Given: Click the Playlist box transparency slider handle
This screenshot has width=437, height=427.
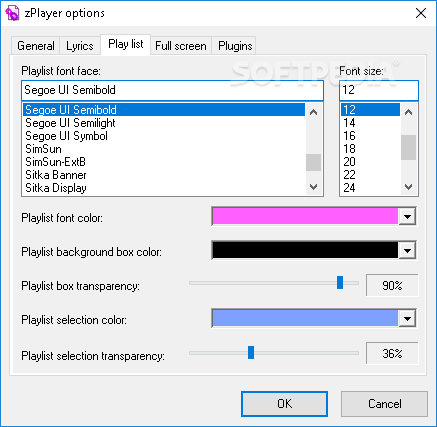Looking at the screenshot, I should [340, 283].
